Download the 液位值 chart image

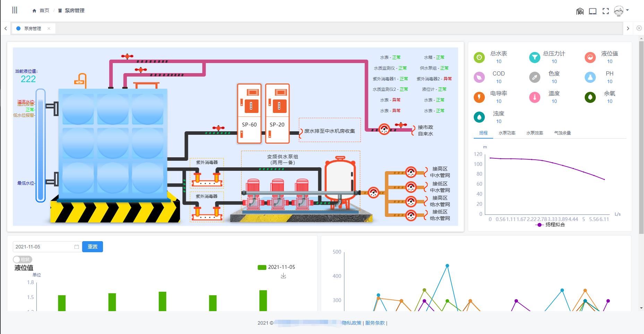[x=283, y=276]
